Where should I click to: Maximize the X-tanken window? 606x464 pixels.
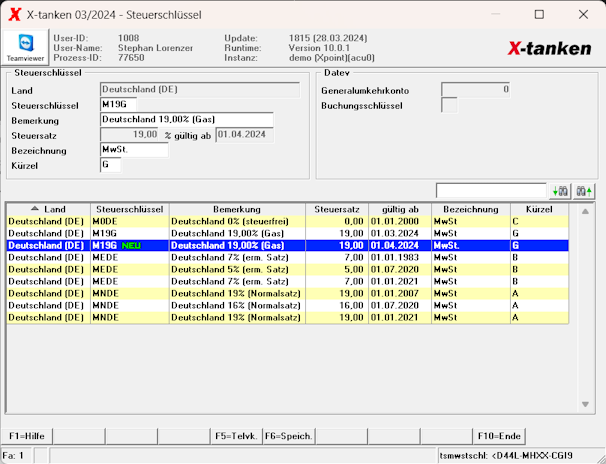pos(539,15)
